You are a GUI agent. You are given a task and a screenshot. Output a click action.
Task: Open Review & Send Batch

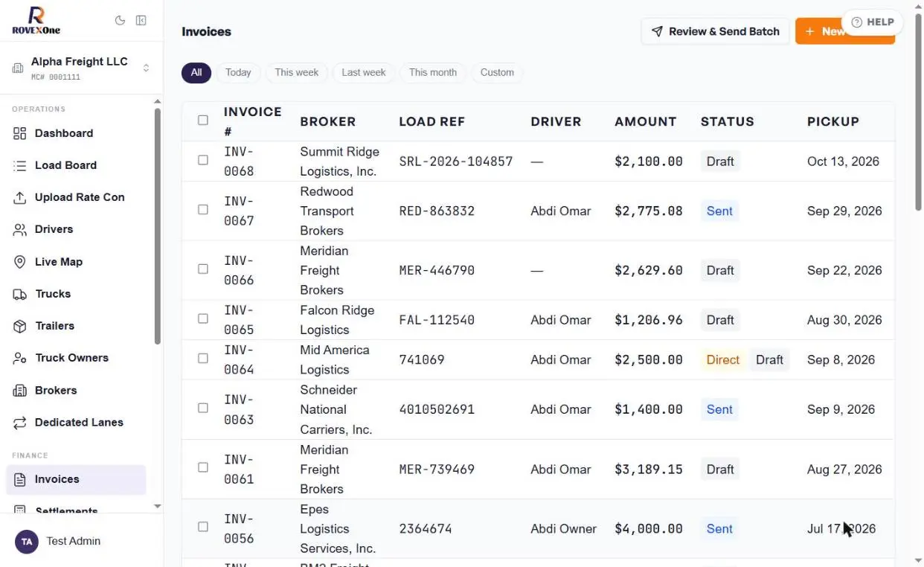pos(715,31)
